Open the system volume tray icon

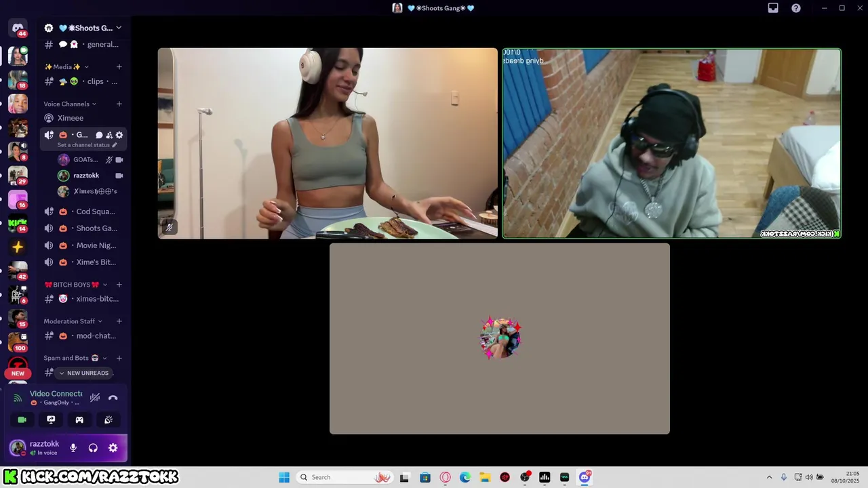point(808,477)
